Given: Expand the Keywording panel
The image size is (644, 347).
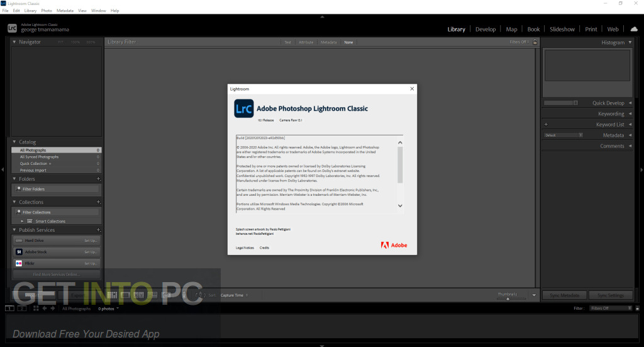Looking at the screenshot, I should coord(630,113).
